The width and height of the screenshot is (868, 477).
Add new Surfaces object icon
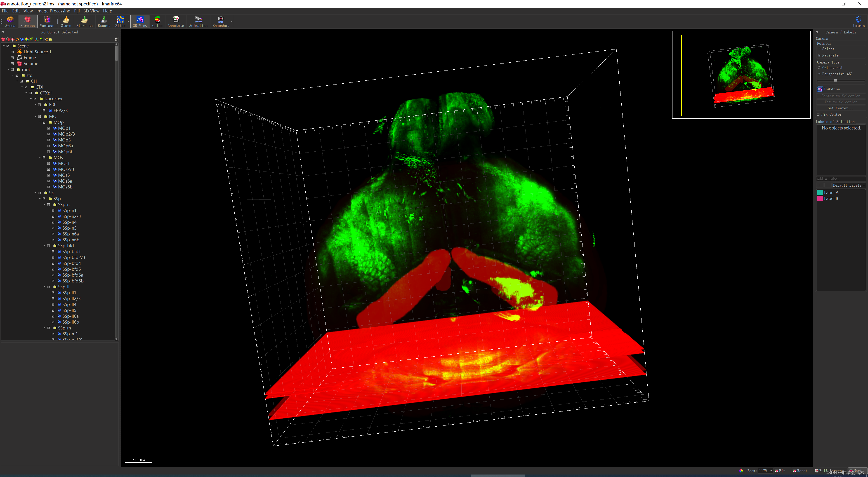click(x=22, y=39)
